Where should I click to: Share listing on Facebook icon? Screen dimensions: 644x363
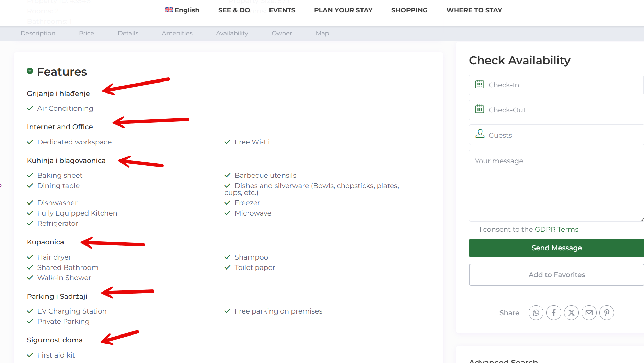[554, 313]
